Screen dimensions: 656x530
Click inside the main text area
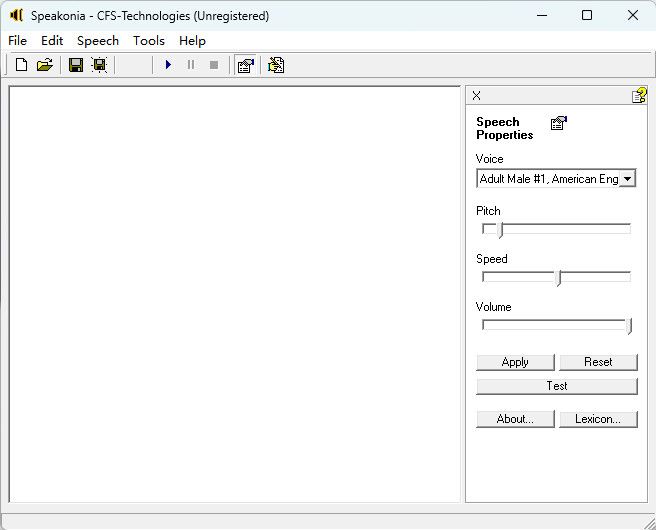[235, 294]
